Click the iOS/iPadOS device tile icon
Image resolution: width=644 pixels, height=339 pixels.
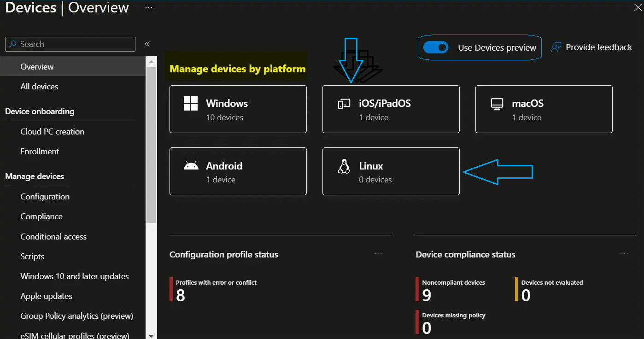pos(345,103)
